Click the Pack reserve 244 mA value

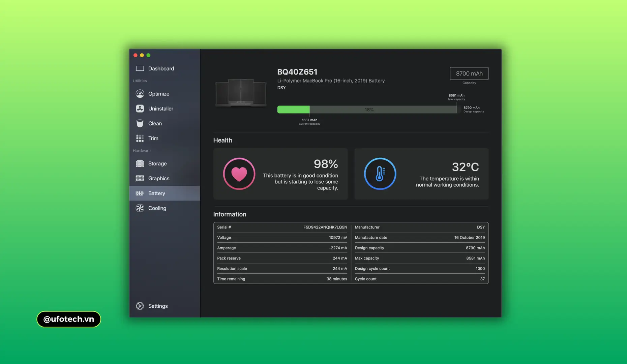pos(340,258)
